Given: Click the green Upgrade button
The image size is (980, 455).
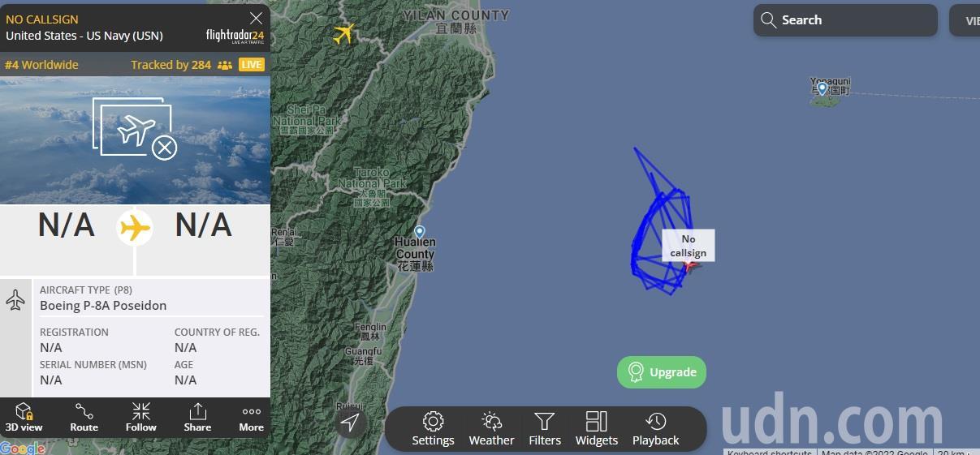Looking at the screenshot, I should coord(662,372).
